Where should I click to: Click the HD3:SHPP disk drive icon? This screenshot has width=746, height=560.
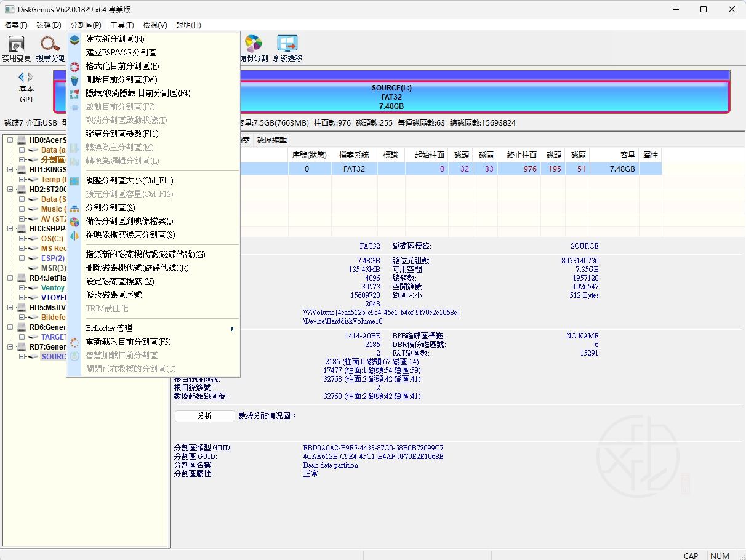[22, 229]
